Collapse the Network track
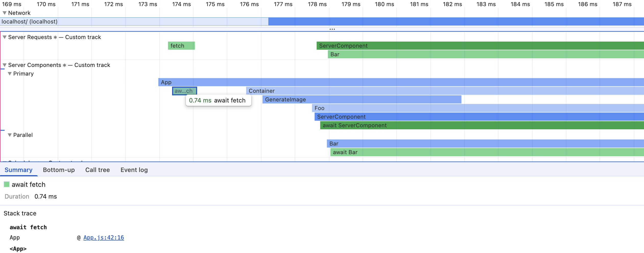644x253 pixels. tap(4, 13)
